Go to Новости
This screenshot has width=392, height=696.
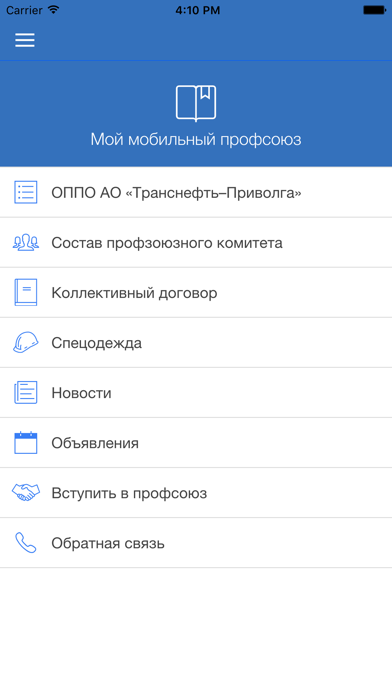(196, 393)
